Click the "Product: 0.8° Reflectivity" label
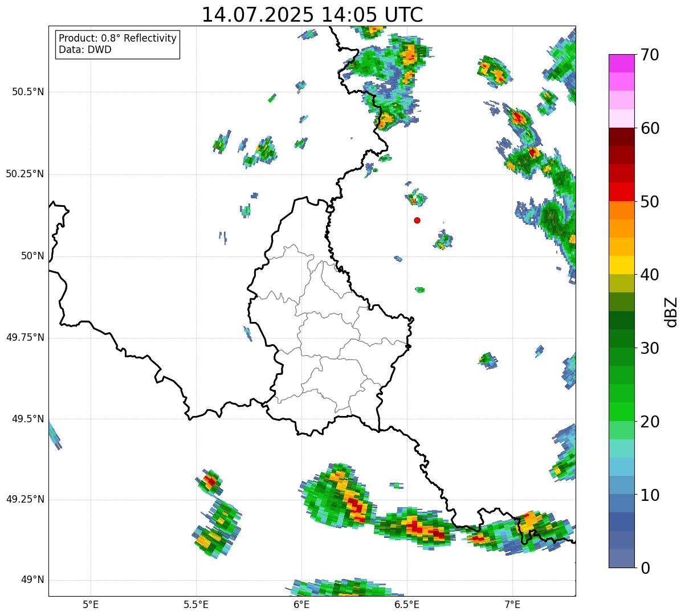This screenshot has height=616, width=685. point(118,38)
